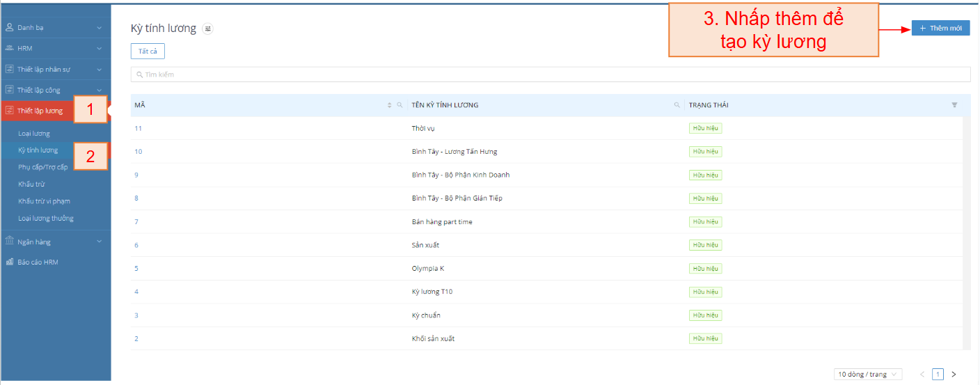Click the Tìm kiếm search field
The height and width of the screenshot is (385, 980).
tap(550, 74)
